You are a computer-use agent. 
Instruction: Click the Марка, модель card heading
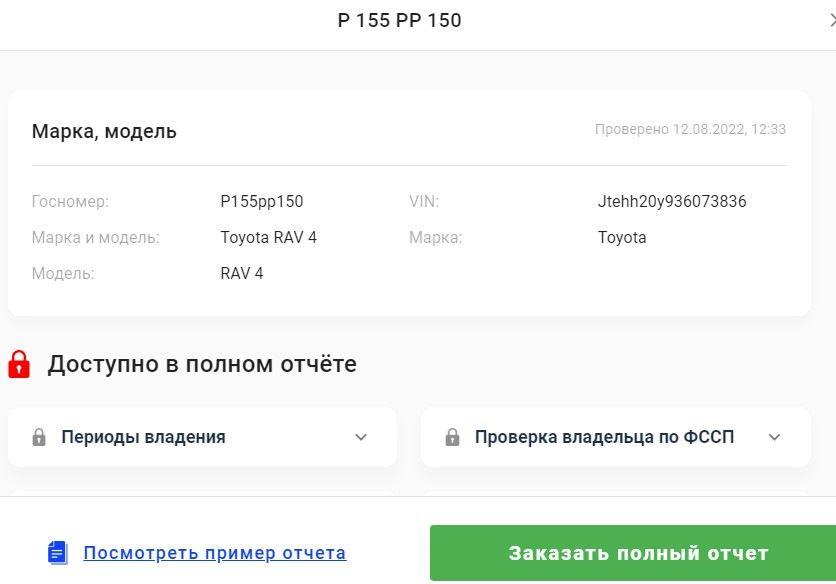(x=104, y=131)
